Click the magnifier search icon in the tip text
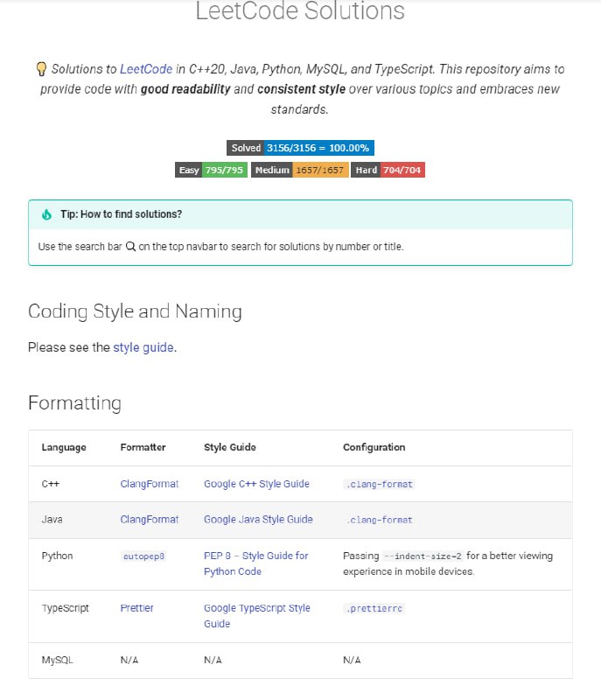The height and width of the screenshot is (700, 601). coord(130,247)
